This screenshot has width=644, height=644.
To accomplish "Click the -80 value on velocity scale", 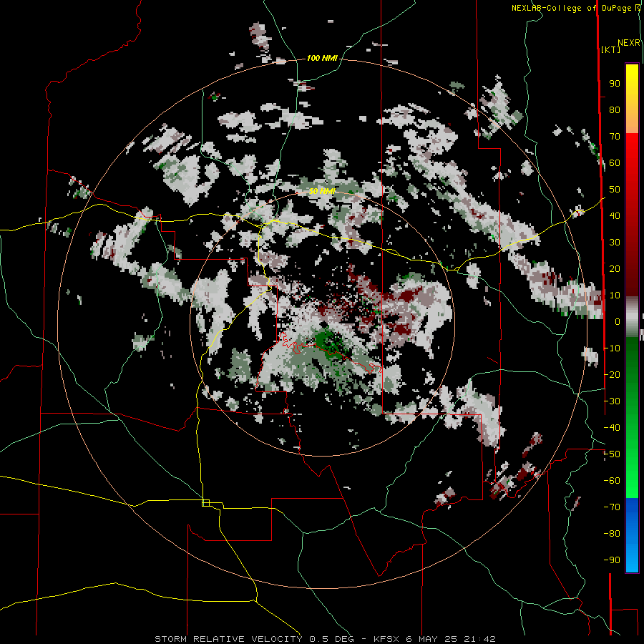I will coord(612,534).
